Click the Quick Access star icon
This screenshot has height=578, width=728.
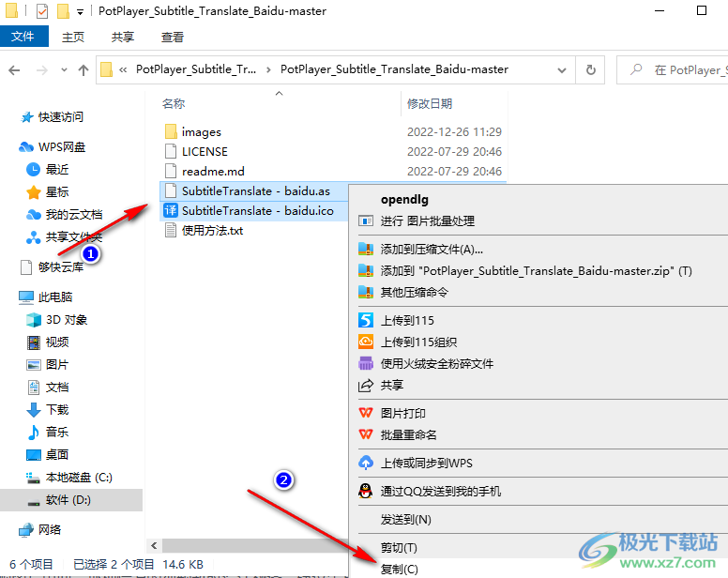[x=27, y=117]
